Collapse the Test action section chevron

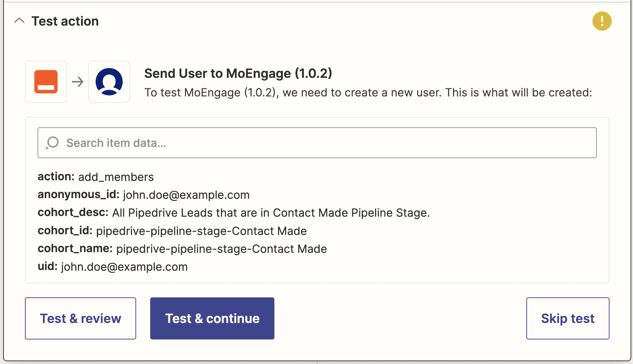coord(19,21)
